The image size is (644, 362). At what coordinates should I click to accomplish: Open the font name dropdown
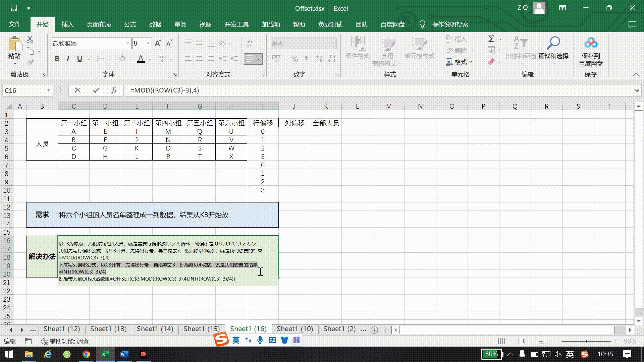[127, 43]
